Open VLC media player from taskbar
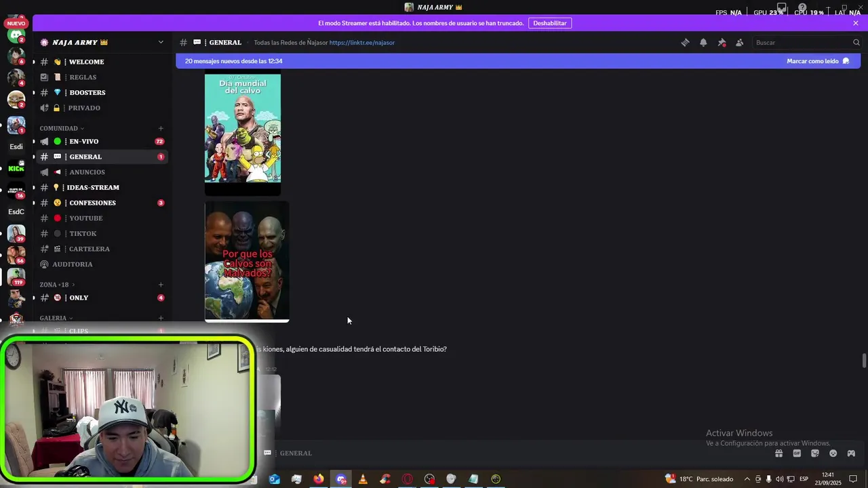The width and height of the screenshot is (868, 488). [363, 479]
